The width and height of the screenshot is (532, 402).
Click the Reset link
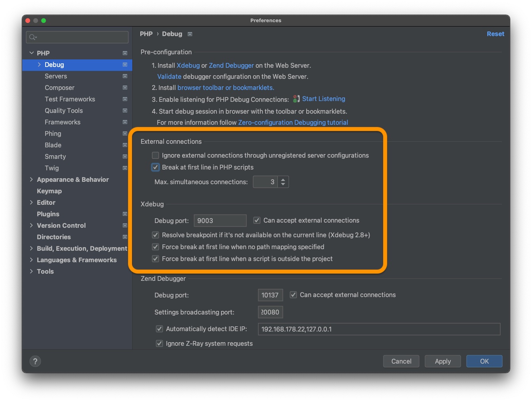pos(496,34)
